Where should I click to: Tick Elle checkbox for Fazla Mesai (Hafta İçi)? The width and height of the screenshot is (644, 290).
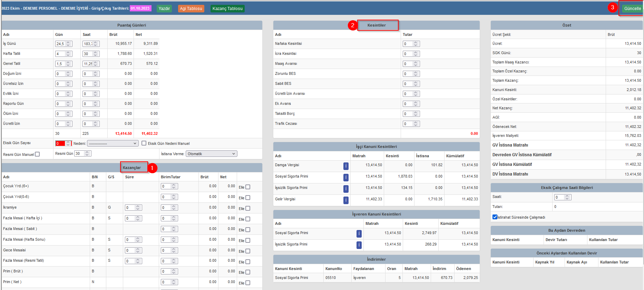click(x=248, y=219)
